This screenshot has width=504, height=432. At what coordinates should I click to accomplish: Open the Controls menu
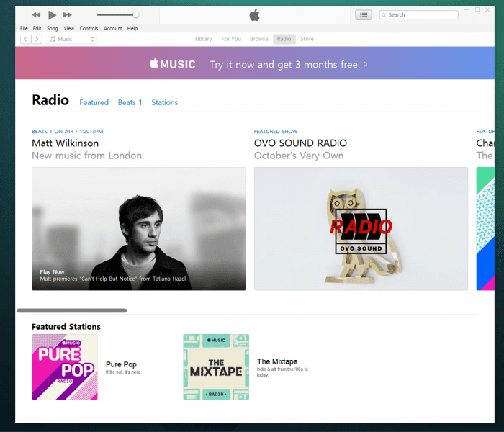[x=89, y=28]
